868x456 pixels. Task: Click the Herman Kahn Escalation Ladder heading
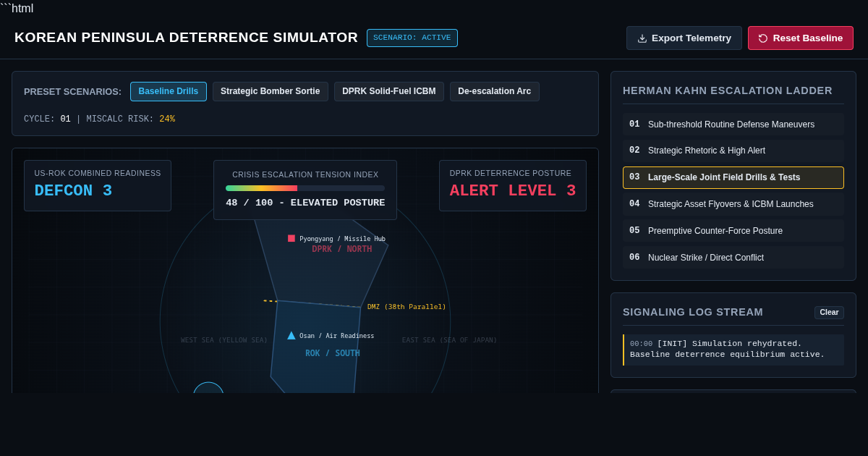pyautogui.click(x=728, y=90)
